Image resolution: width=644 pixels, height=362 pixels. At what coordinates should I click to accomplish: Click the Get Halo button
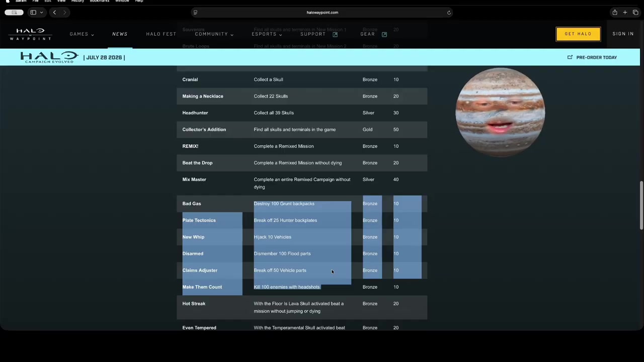(578, 34)
